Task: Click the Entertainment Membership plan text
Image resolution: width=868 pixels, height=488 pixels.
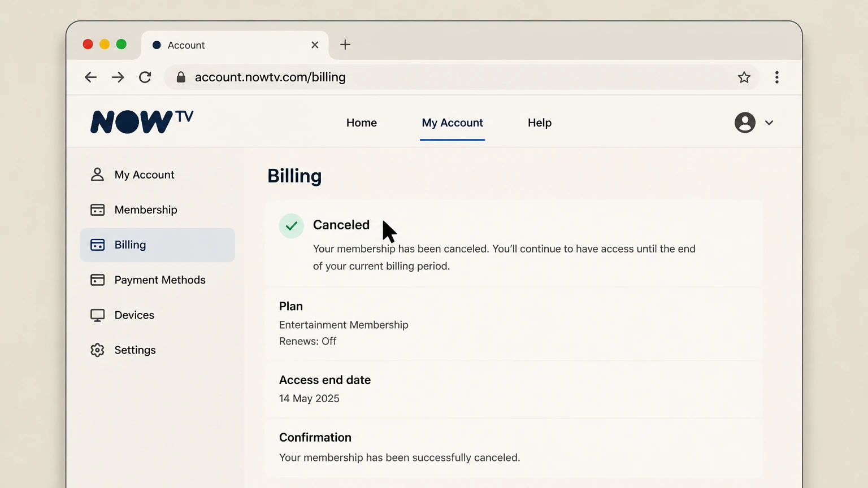Action: [x=344, y=325]
